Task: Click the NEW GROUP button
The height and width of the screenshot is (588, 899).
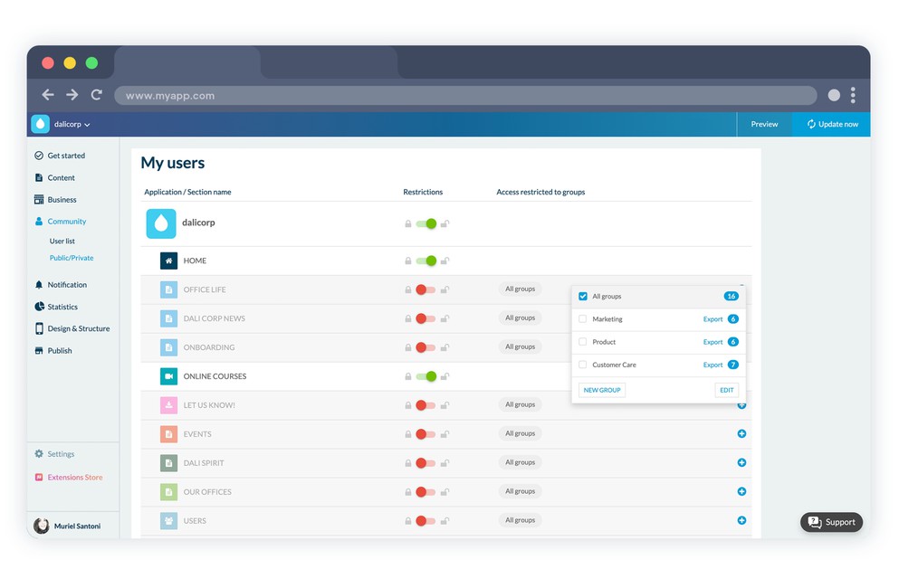Action: (602, 390)
